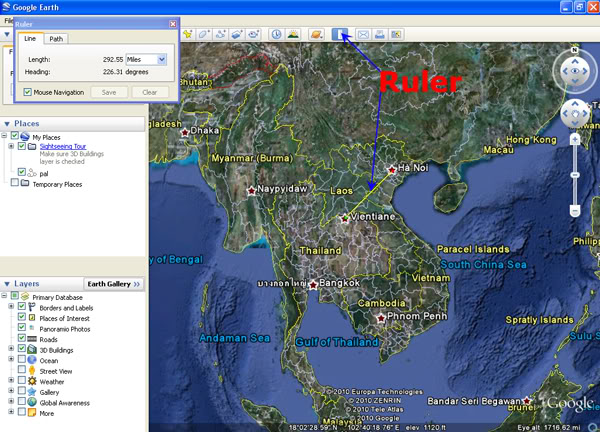
Task: Click the Ha Noi capital star marker
Action: pos(391,170)
